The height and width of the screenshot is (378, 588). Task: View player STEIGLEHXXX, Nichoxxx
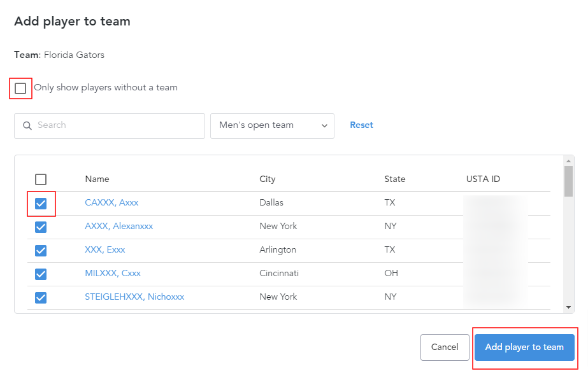pyautogui.click(x=134, y=297)
